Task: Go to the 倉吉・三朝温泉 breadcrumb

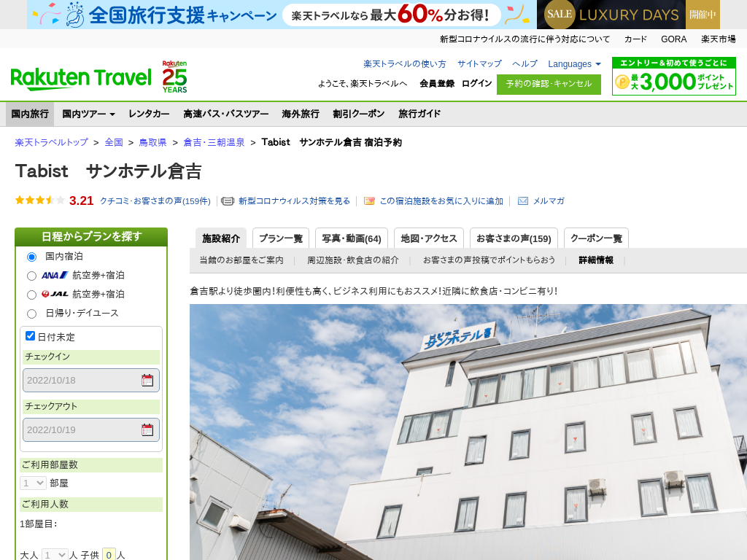Action: pos(214,142)
